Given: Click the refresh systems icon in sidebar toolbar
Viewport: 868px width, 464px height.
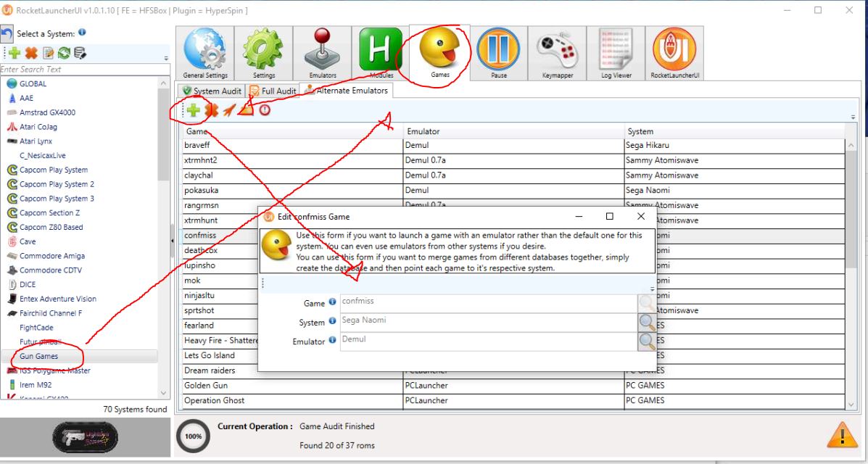Looking at the screenshot, I should click(64, 53).
